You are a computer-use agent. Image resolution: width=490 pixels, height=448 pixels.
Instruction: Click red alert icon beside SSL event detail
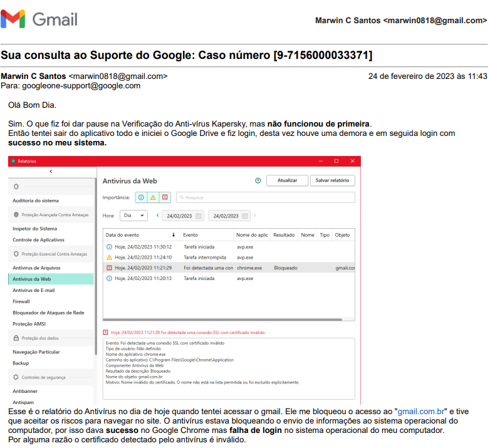[x=106, y=333]
